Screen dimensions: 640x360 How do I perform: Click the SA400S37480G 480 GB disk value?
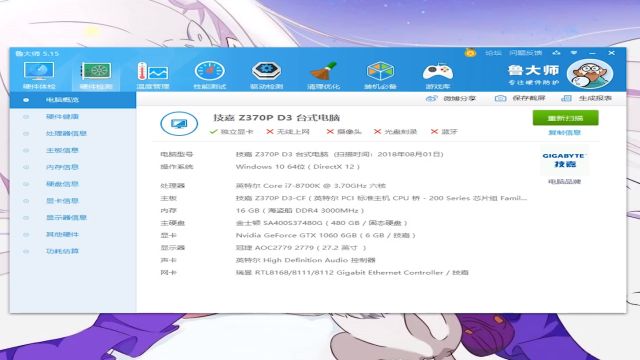pyautogui.click(x=322, y=223)
